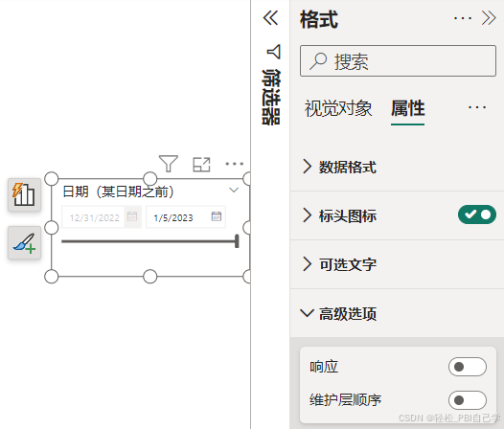The image size is (504, 429).
Task: Click the date range slider track
Action: click(149, 241)
